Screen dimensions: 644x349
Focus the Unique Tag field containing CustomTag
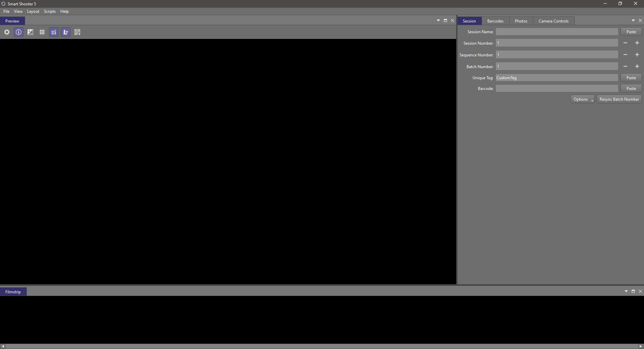(557, 78)
